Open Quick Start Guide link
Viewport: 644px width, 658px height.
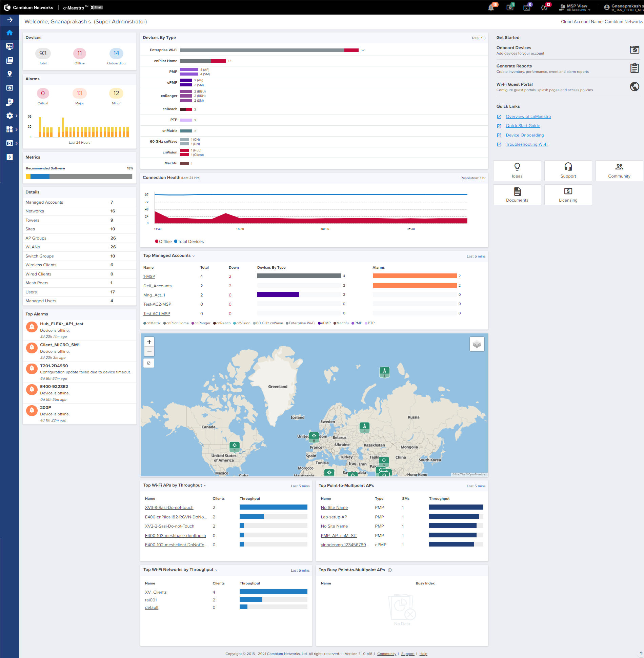pos(523,126)
